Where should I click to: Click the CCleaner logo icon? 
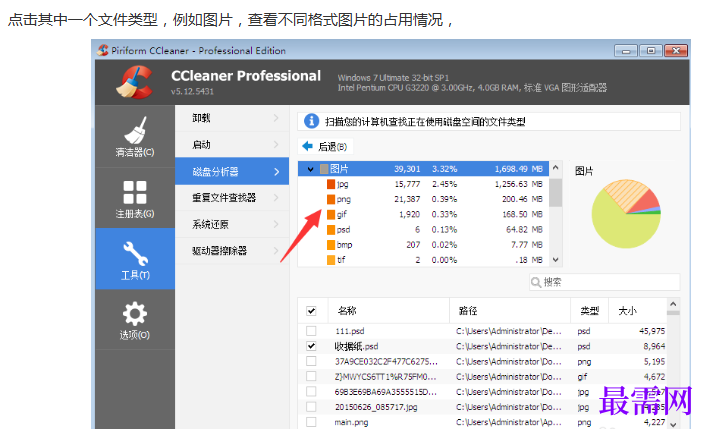tap(135, 82)
